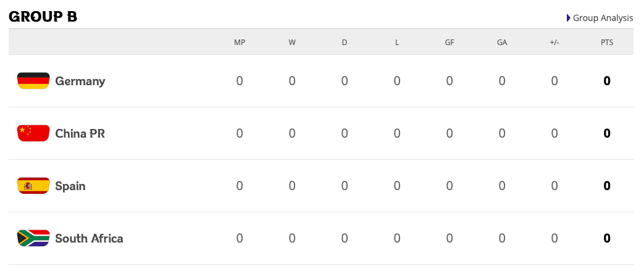Screen dimensions: 644x274
Task: Click the W column header
Action: 292,43
